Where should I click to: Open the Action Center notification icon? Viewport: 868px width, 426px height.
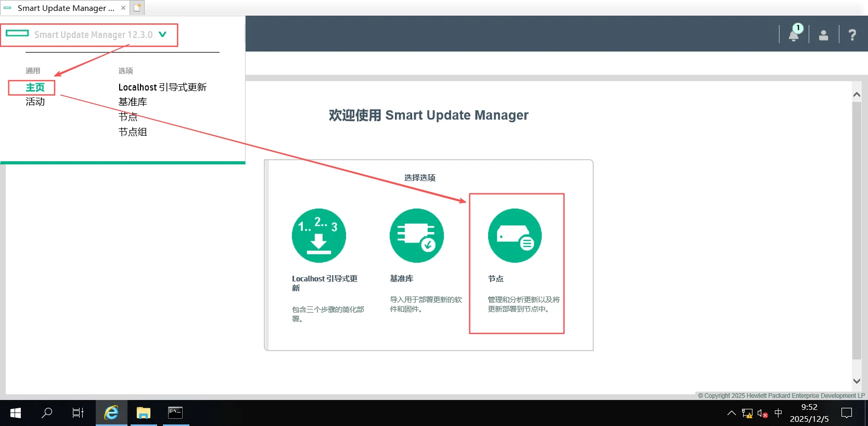(847, 413)
